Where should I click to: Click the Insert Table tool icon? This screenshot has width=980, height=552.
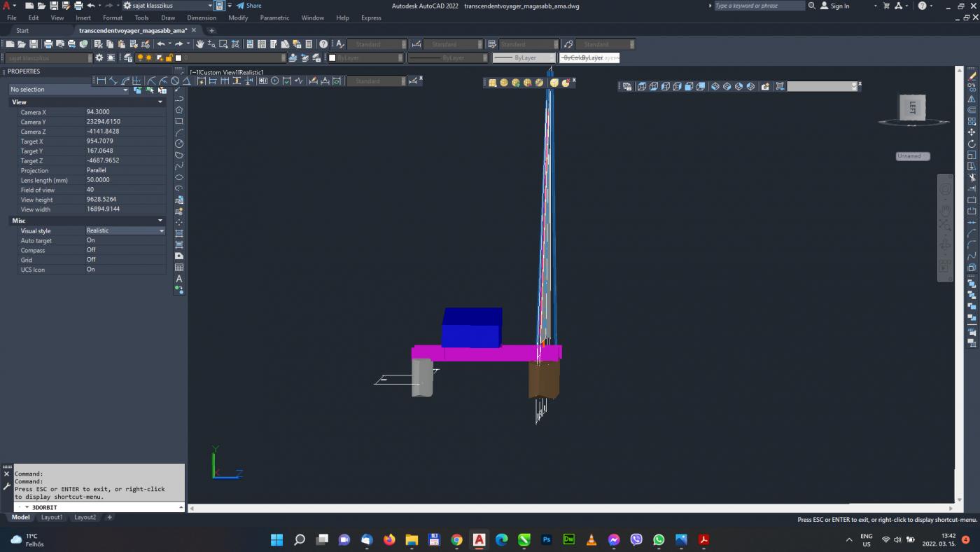coord(179,268)
